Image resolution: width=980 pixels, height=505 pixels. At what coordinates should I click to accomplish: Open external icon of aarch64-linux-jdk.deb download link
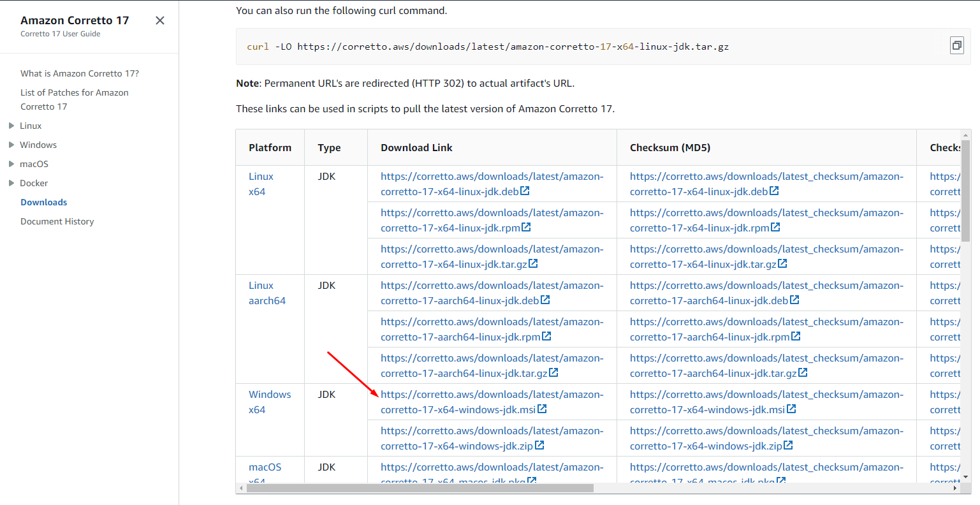[545, 300]
